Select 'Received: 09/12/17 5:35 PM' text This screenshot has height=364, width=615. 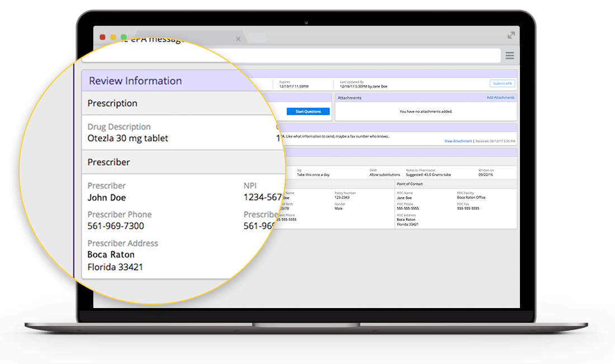(495, 141)
